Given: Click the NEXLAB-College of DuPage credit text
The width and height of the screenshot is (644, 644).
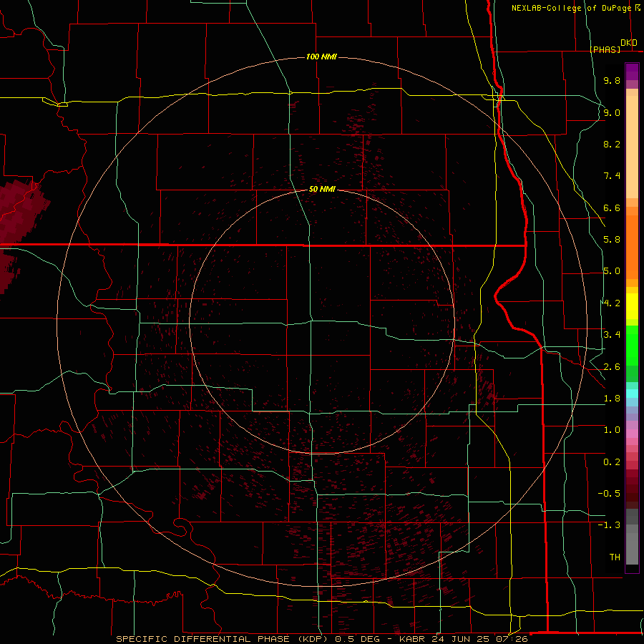Looking at the screenshot, I should tap(572, 8).
